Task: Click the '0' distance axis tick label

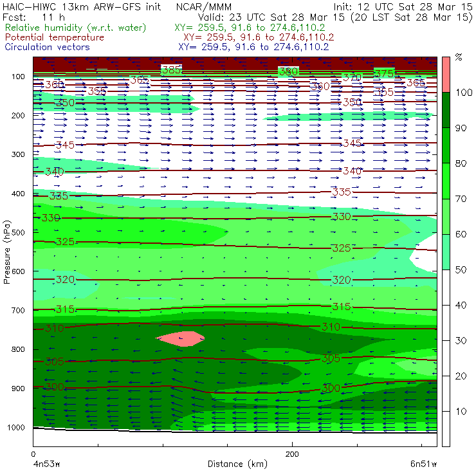Action: 33,454
